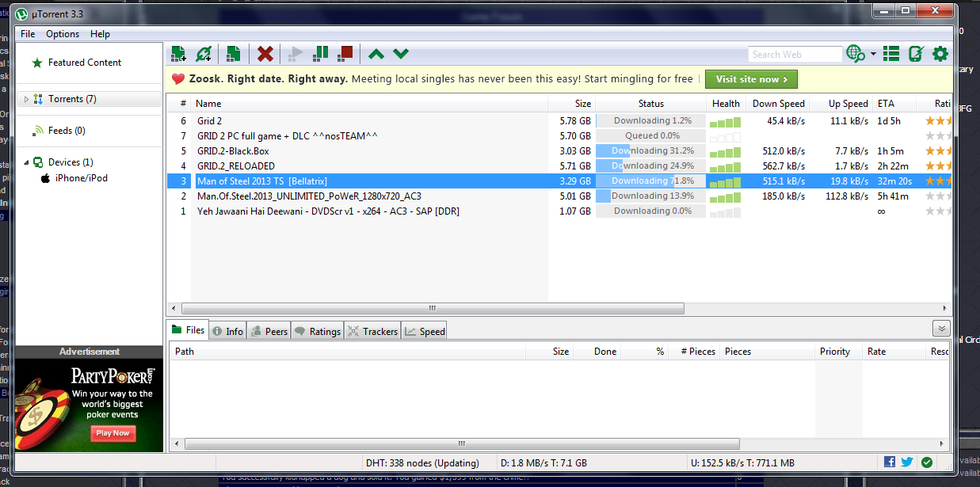The width and height of the screenshot is (980, 487).
Task: Click Twitter icon in status bar
Action: [907, 462]
